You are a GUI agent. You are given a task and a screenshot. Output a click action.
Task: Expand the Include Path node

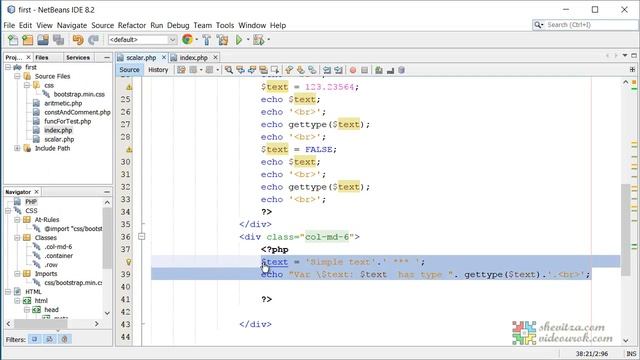click(x=17, y=148)
